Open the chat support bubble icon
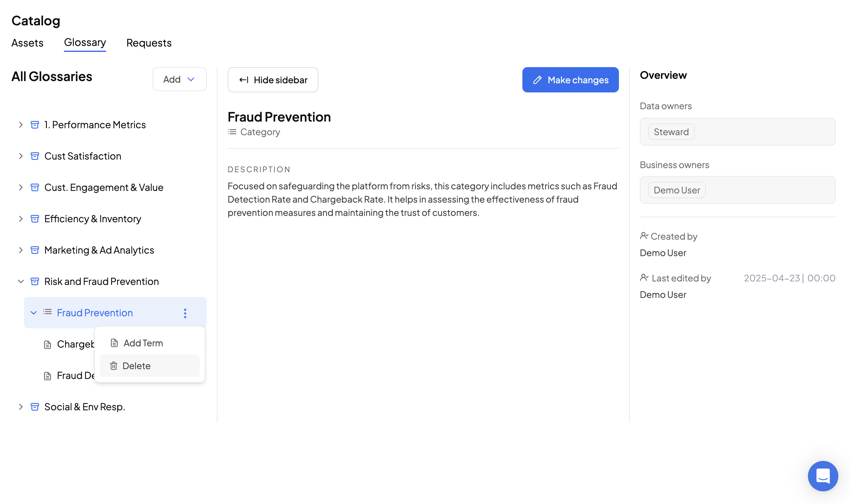Viewport: 851px width, 504px height. pos(823,476)
